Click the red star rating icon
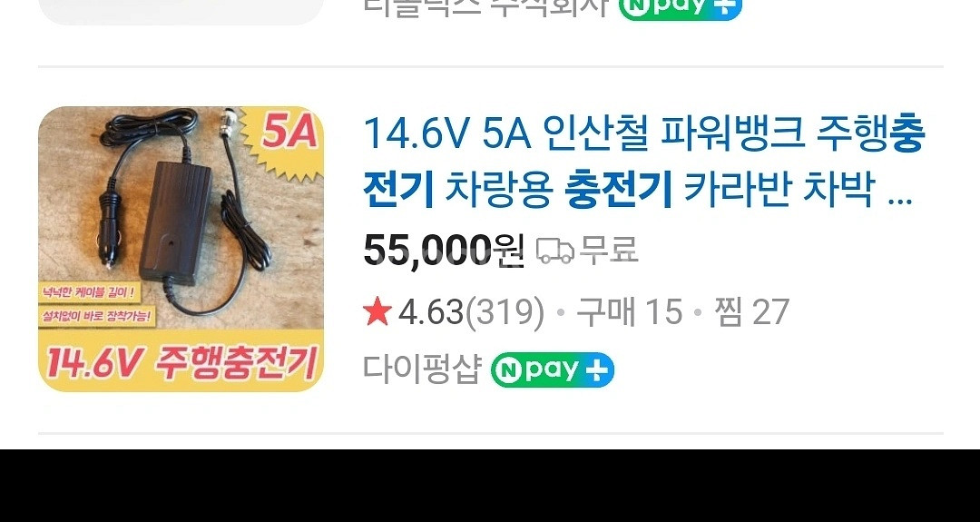 pos(377,311)
